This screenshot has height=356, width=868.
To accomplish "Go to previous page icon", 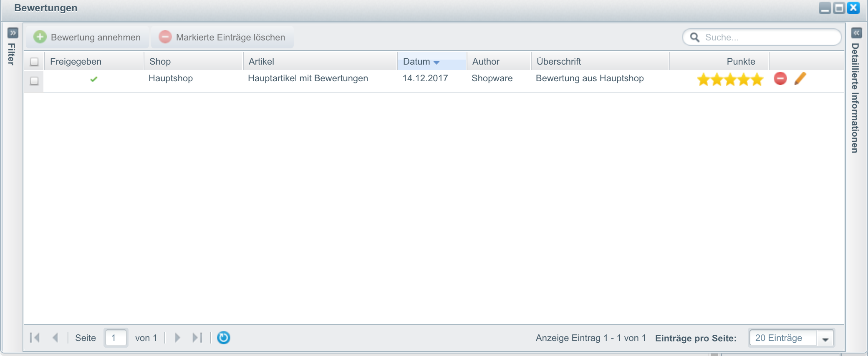I will (x=55, y=337).
